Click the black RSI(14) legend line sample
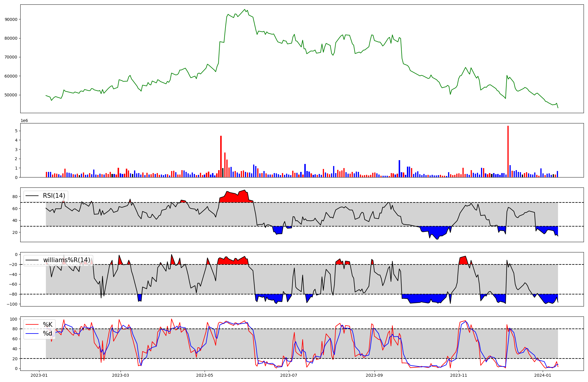Image resolution: width=588 pixels, height=382 pixels. click(x=32, y=196)
